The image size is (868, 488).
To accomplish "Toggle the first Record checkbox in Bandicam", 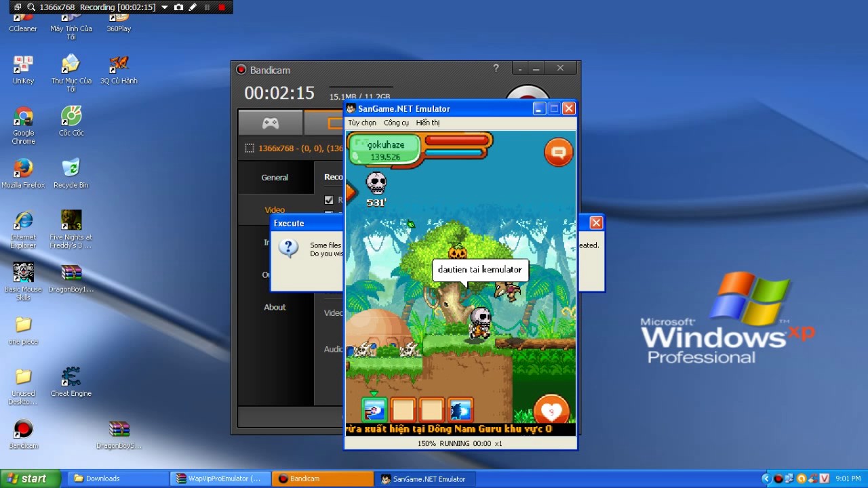I will point(329,200).
